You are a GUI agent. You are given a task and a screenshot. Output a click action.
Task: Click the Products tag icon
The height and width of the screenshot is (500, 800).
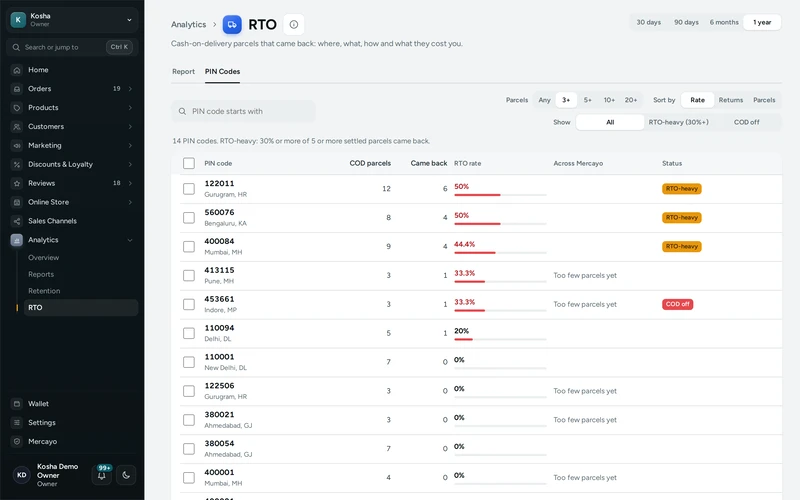tap(17, 108)
